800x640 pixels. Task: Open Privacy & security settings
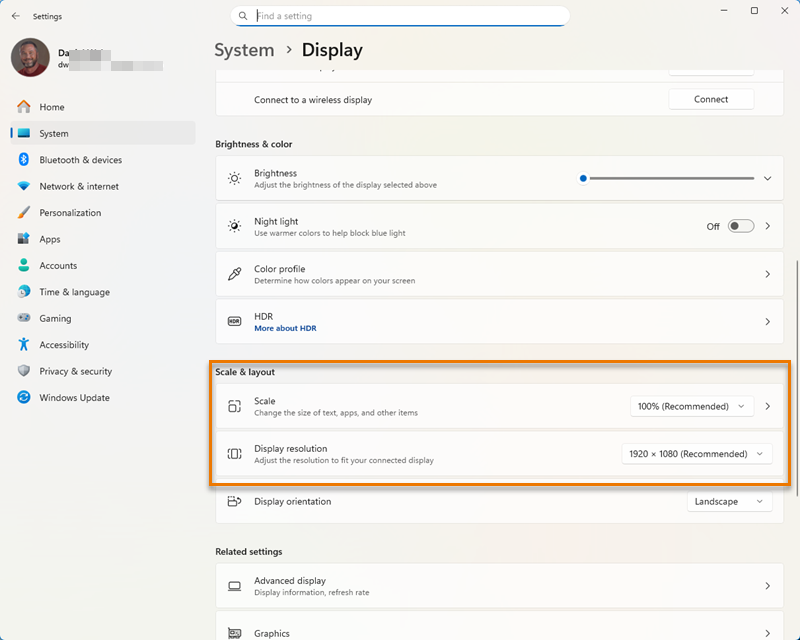[x=103, y=371]
